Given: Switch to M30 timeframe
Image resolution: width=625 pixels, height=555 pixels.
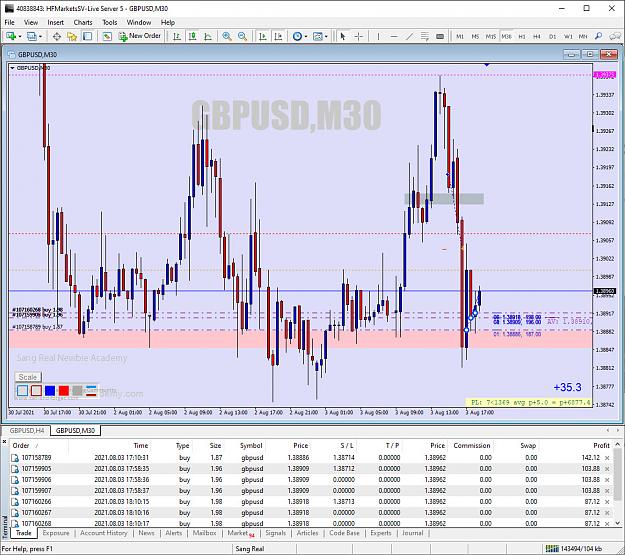Looking at the screenshot, I should coord(506,36).
